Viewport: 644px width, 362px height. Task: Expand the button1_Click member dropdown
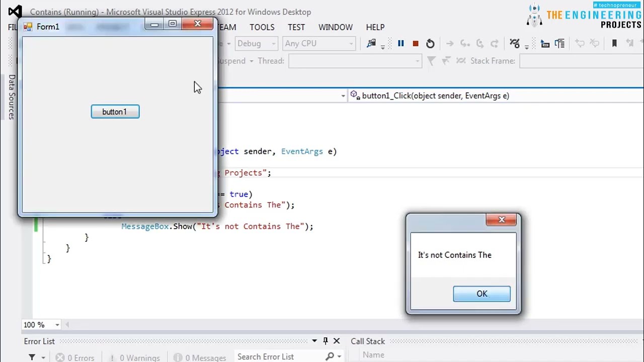pos(496,96)
